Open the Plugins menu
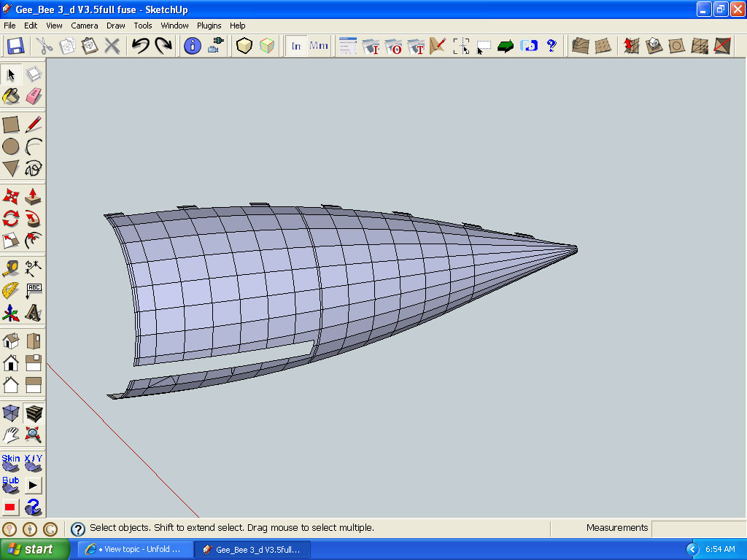The height and width of the screenshot is (560, 747). pyautogui.click(x=209, y=26)
